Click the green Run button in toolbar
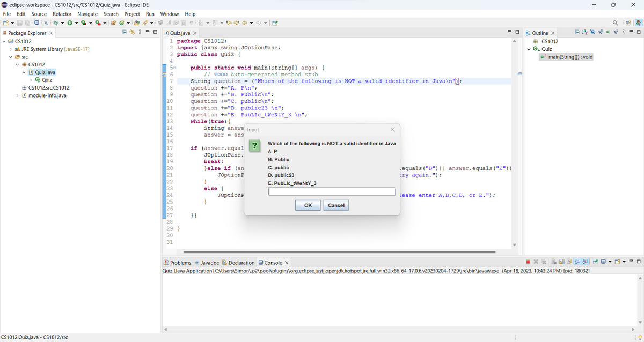 click(69, 23)
